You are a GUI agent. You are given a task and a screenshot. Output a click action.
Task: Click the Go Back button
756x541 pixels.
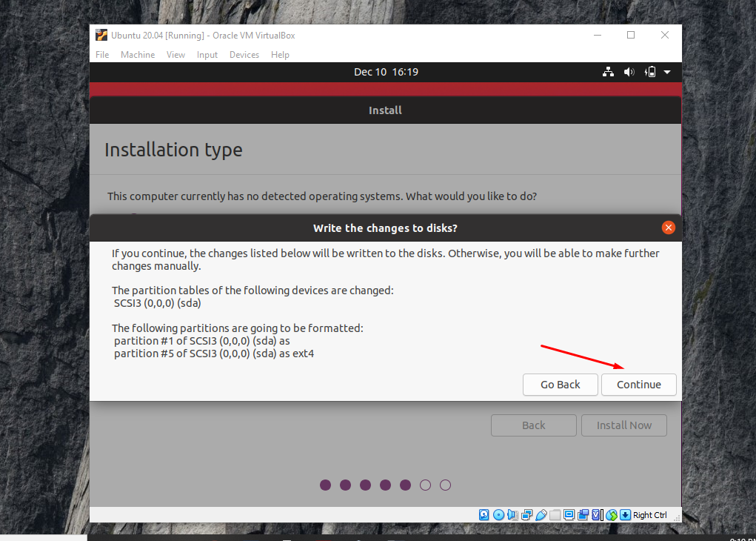pyautogui.click(x=560, y=385)
